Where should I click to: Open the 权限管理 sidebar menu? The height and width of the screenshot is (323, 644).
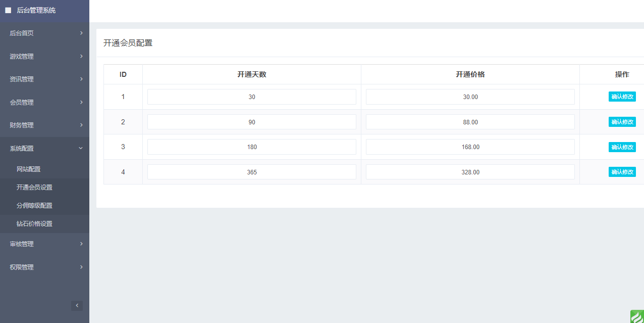pyautogui.click(x=22, y=267)
